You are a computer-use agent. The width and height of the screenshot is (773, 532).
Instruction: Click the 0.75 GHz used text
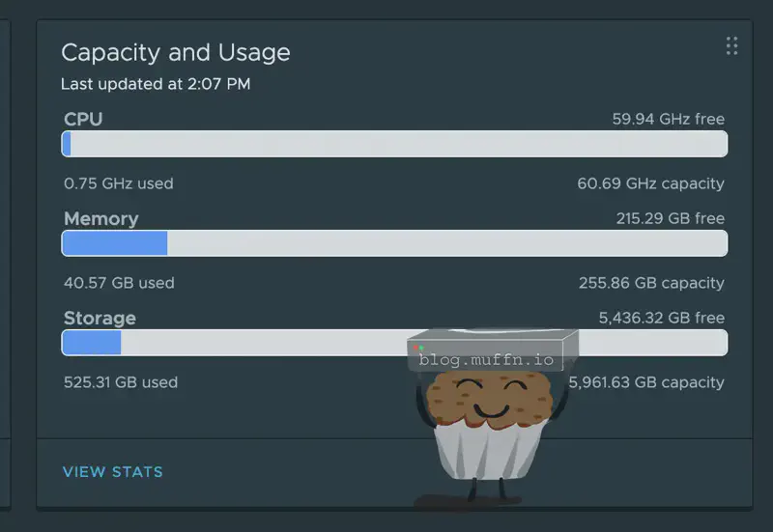119,183
